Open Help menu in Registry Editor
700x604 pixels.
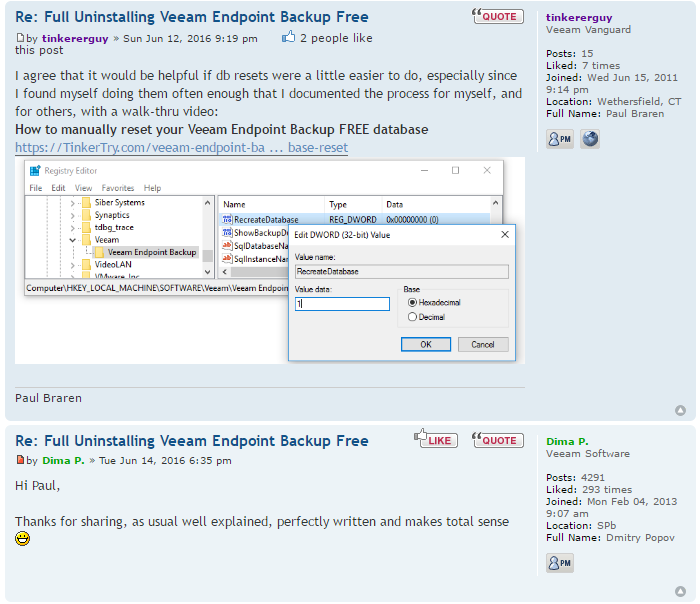pyautogui.click(x=152, y=188)
